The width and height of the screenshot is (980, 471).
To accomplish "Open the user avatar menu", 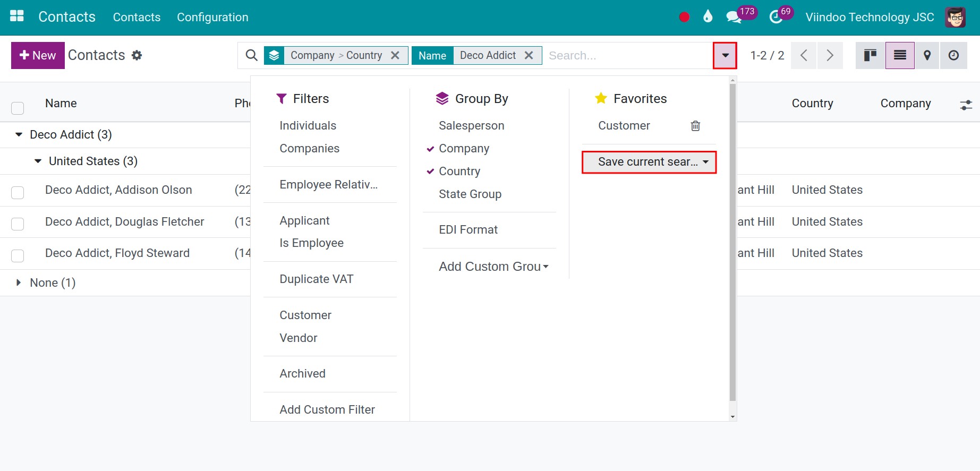I will click(x=955, y=17).
